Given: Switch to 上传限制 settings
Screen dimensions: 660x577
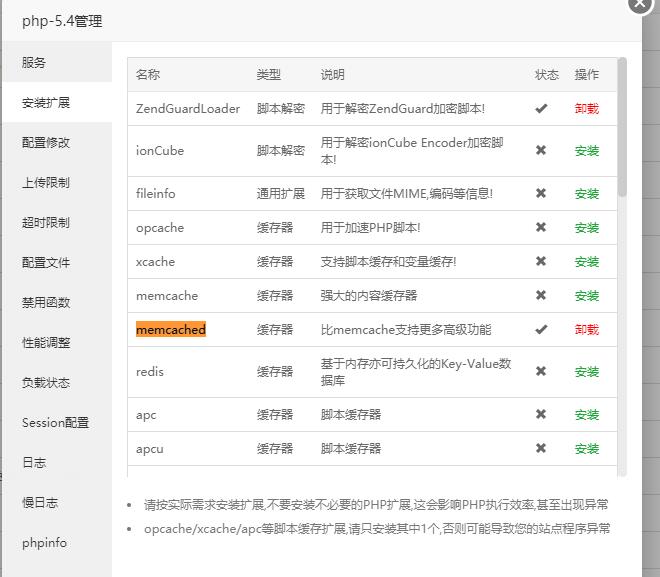Looking at the screenshot, I should point(47,183).
